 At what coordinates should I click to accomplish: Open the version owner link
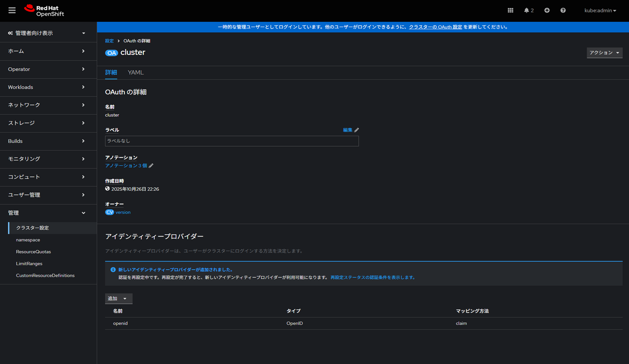123,212
